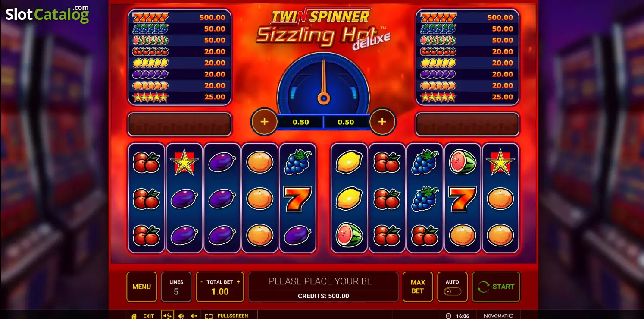Raise right reel set bet with plus

coord(382,122)
